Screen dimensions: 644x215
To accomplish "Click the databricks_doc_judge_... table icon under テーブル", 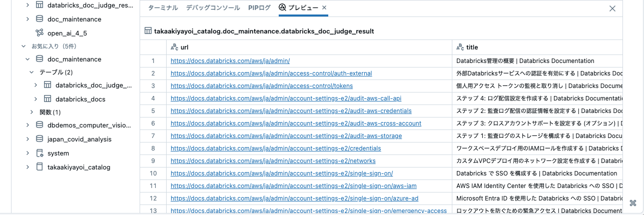I will (x=48, y=85).
